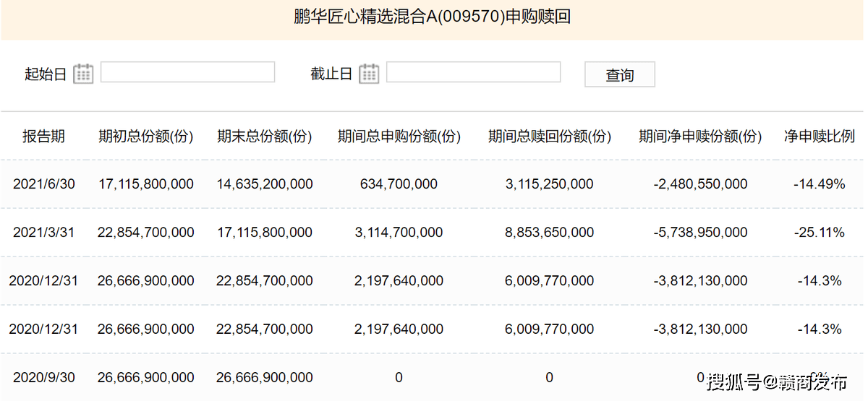The height and width of the screenshot is (401, 868).
Task: Click the 净申赎比例 column header
Action: (x=820, y=136)
